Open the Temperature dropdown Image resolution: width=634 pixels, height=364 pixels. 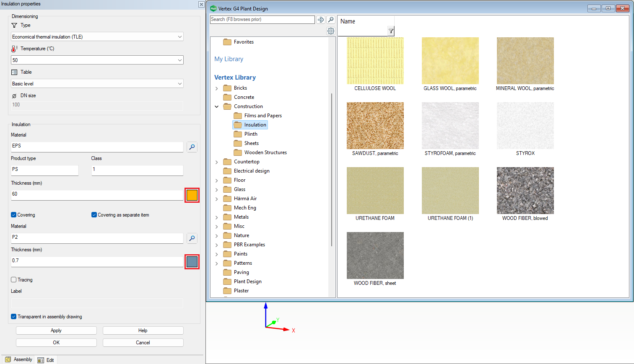point(180,60)
